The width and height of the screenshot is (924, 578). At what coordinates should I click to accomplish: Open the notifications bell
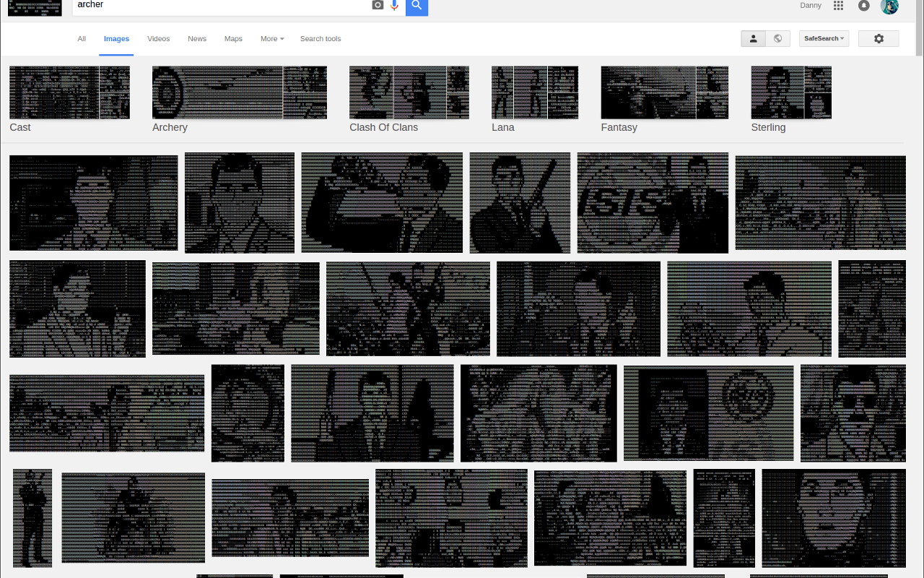click(x=864, y=6)
